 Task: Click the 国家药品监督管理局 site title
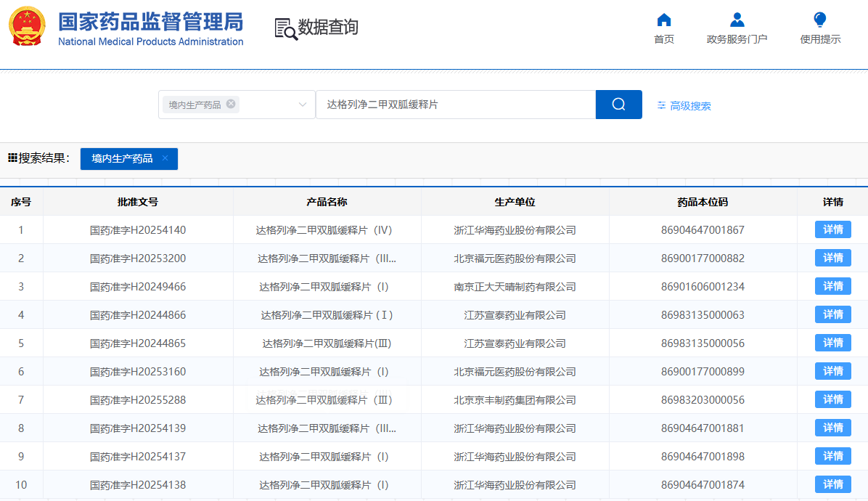pos(150,22)
